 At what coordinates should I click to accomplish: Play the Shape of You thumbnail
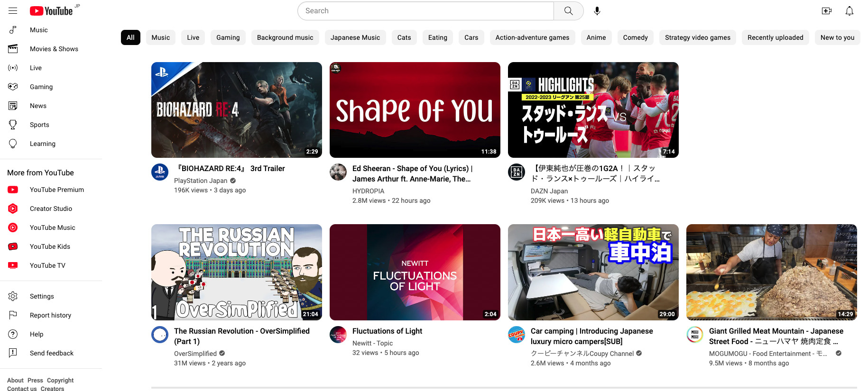[x=415, y=110]
